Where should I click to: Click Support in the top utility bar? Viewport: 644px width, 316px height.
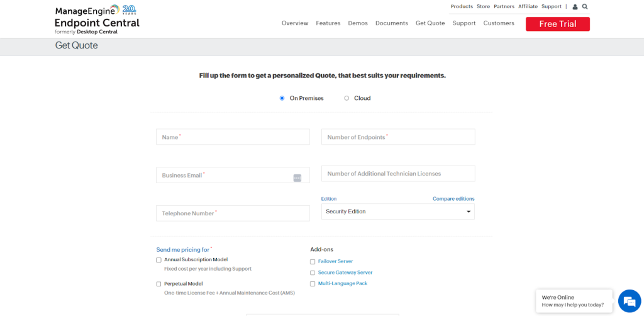551,6
